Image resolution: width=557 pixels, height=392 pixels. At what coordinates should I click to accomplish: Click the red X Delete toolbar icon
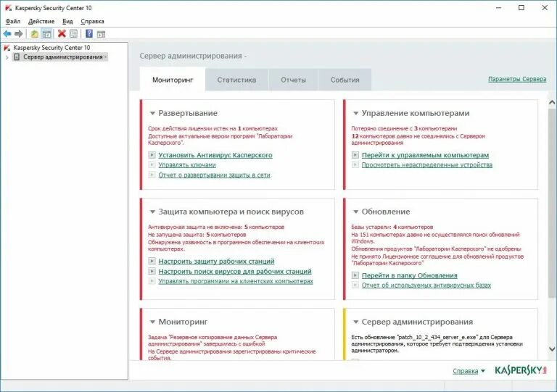coord(62,34)
